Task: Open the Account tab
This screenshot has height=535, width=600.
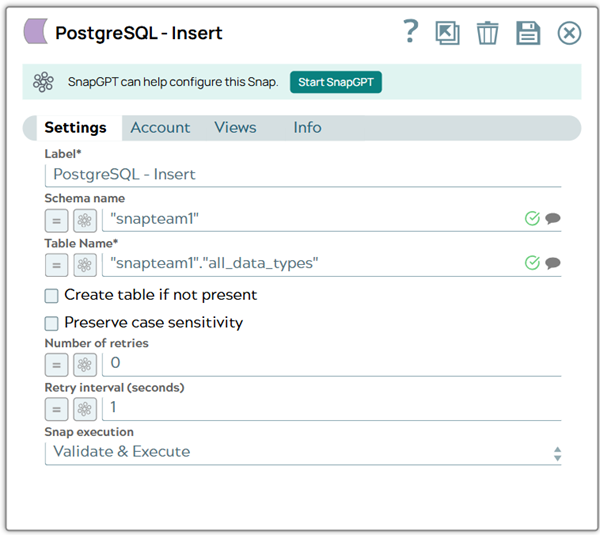Action: [160, 128]
